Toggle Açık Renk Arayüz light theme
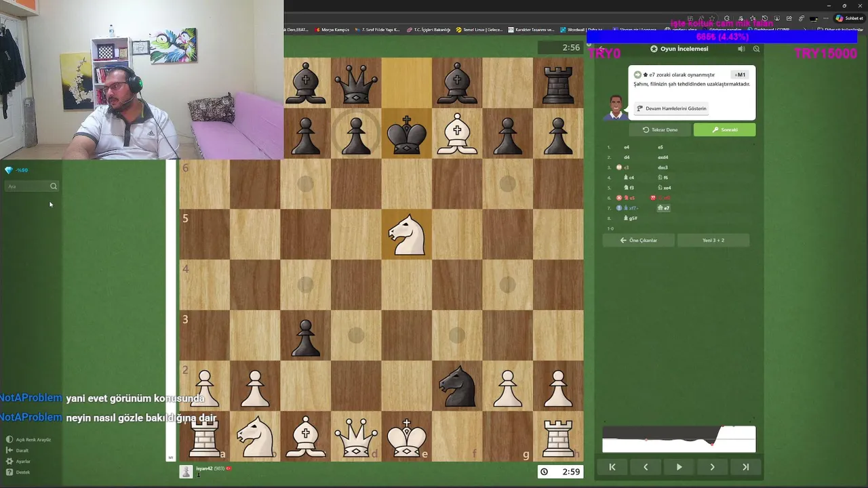Screen dimensions: 868x488 coord(29,440)
